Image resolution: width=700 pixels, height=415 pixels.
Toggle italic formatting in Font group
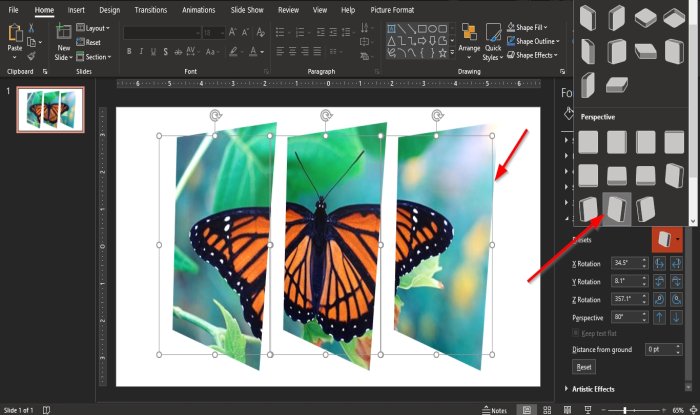click(142, 50)
